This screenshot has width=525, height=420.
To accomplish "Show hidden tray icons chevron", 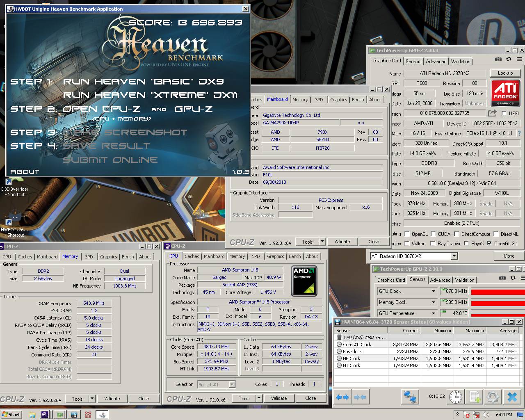I will (x=457, y=415).
